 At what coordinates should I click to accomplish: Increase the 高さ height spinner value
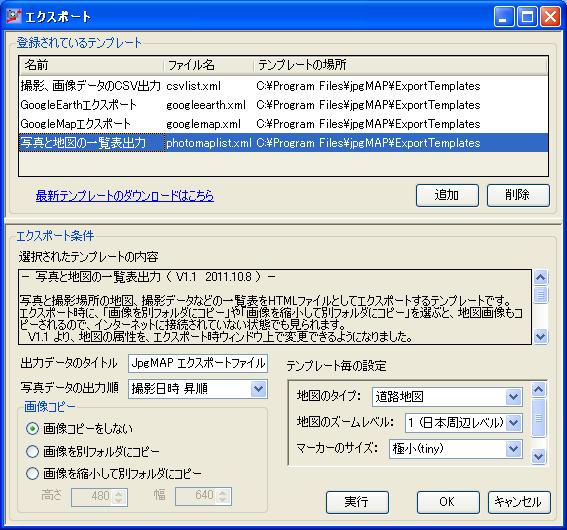(119, 493)
